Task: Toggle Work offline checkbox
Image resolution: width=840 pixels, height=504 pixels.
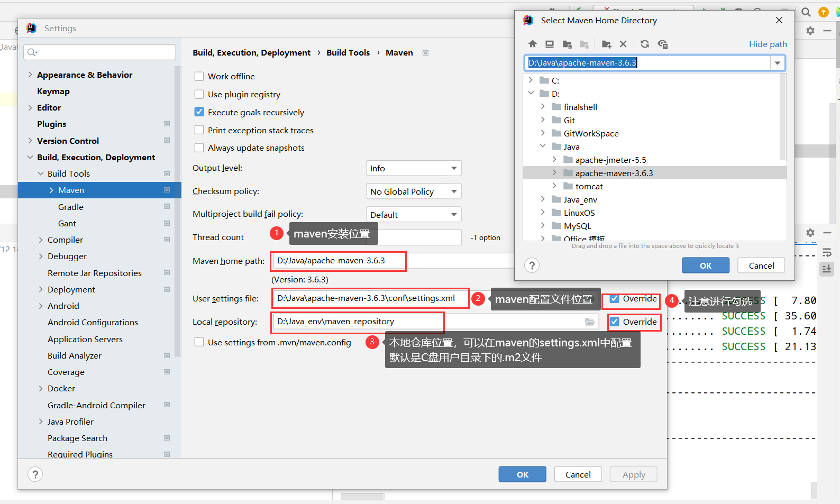Action: point(199,76)
